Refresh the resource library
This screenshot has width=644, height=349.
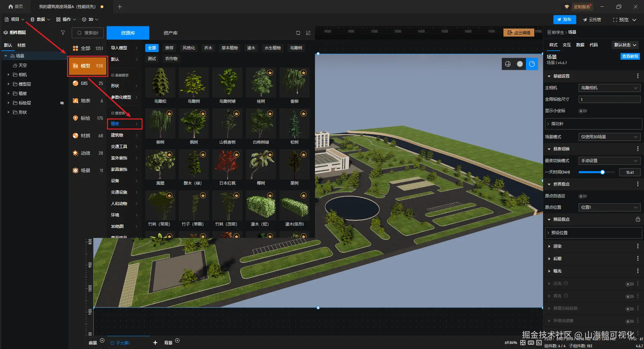click(298, 33)
